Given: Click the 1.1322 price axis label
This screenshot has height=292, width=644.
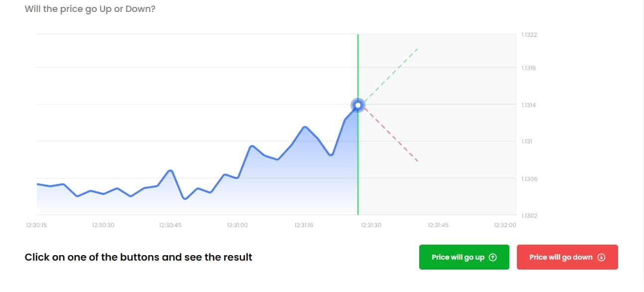Looking at the screenshot, I should pyautogui.click(x=529, y=35).
